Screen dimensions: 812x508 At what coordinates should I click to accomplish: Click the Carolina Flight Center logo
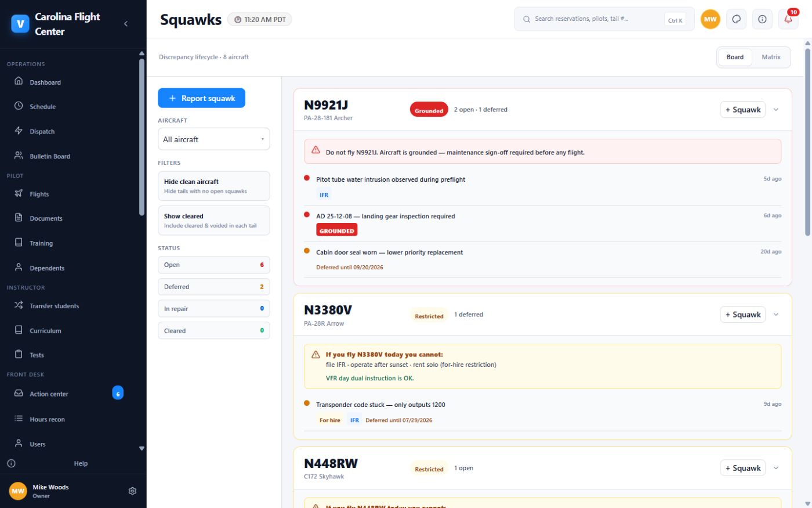pyautogui.click(x=20, y=24)
